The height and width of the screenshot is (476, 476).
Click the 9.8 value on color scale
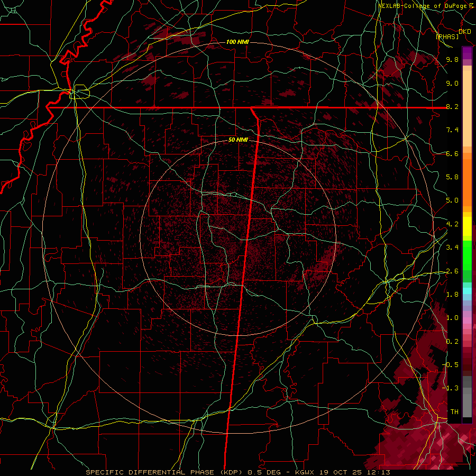click(x=452, y=59)
